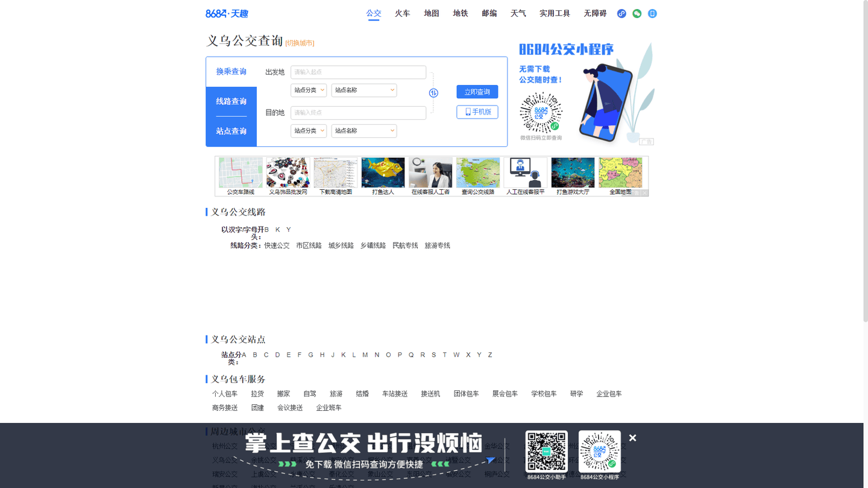Click the 8684公交小程序 QR code in the banner
Image resolution: width=868 pixels, height=488 pixels.
coord(600,451)
